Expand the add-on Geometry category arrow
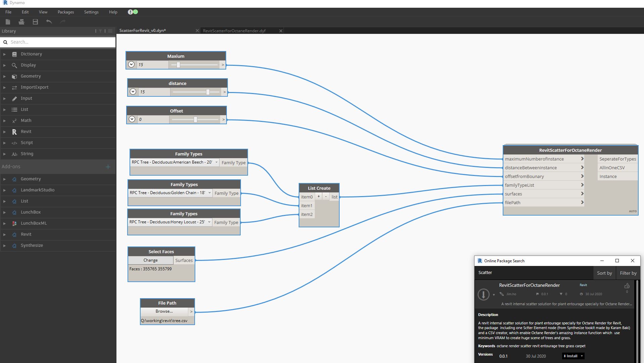644x363 pixels. [x=4, y=179]
